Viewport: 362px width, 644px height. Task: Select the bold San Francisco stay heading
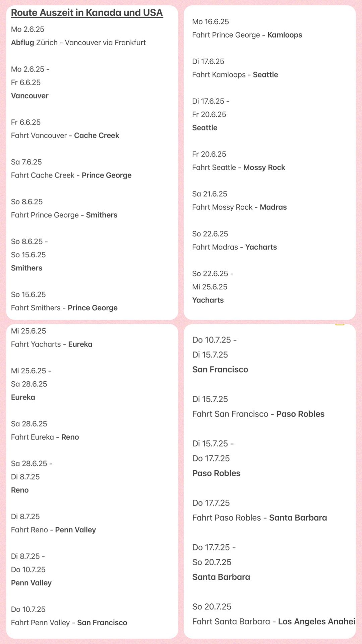pyautogui.click(x=220, y=370)
